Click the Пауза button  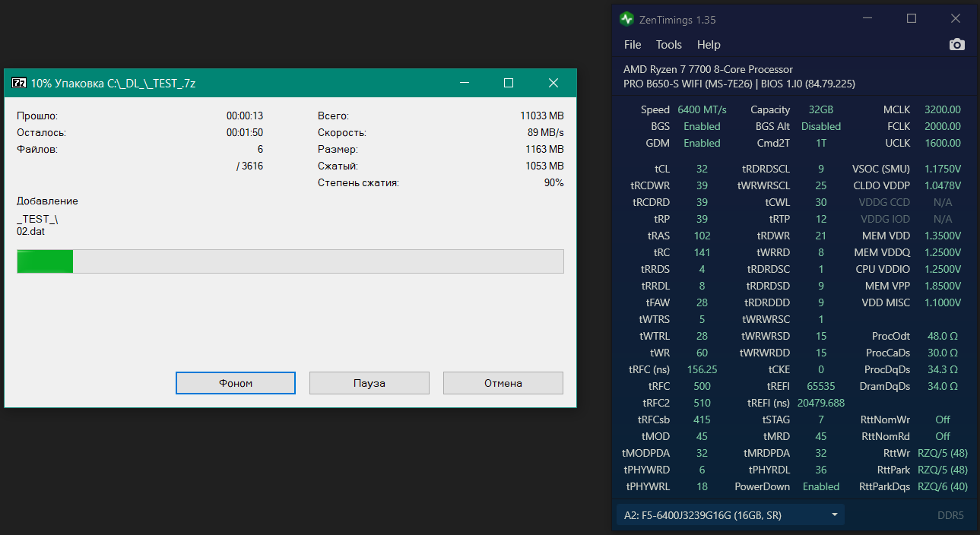369,383
